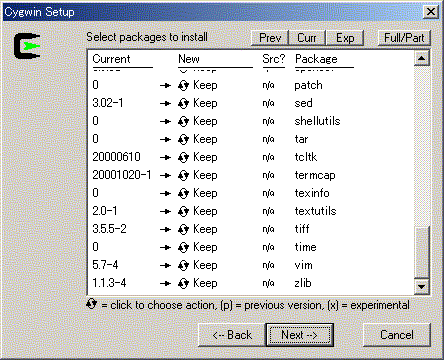Change action icon on shellutils row

click(x=183, y=122)
